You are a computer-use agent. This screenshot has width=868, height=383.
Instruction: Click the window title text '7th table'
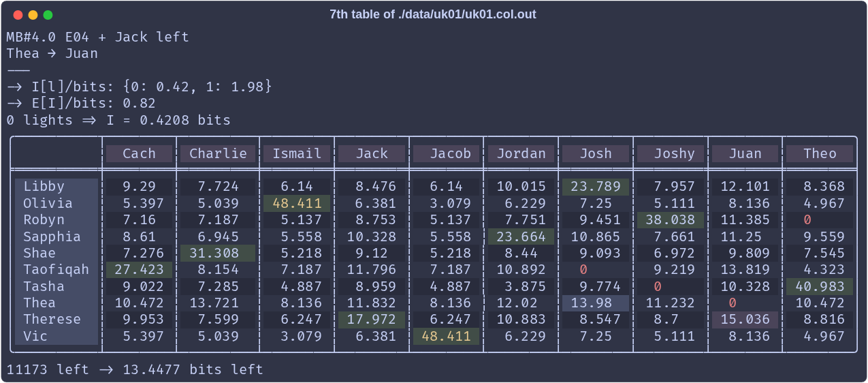(353, 14)
